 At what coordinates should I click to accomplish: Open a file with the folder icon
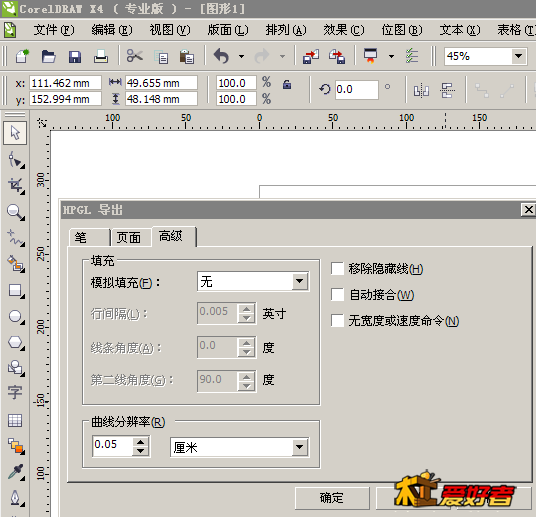click(x=48, y=56)
